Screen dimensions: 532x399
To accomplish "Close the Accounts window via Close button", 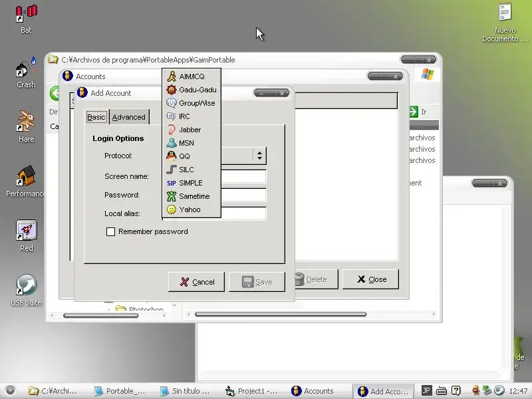I will click(x=370, y=279).
